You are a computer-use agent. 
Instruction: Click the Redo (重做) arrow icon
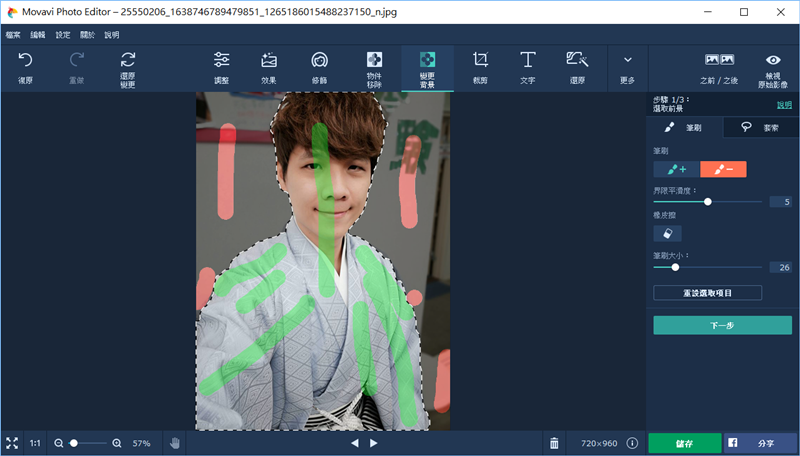point(77,60)
